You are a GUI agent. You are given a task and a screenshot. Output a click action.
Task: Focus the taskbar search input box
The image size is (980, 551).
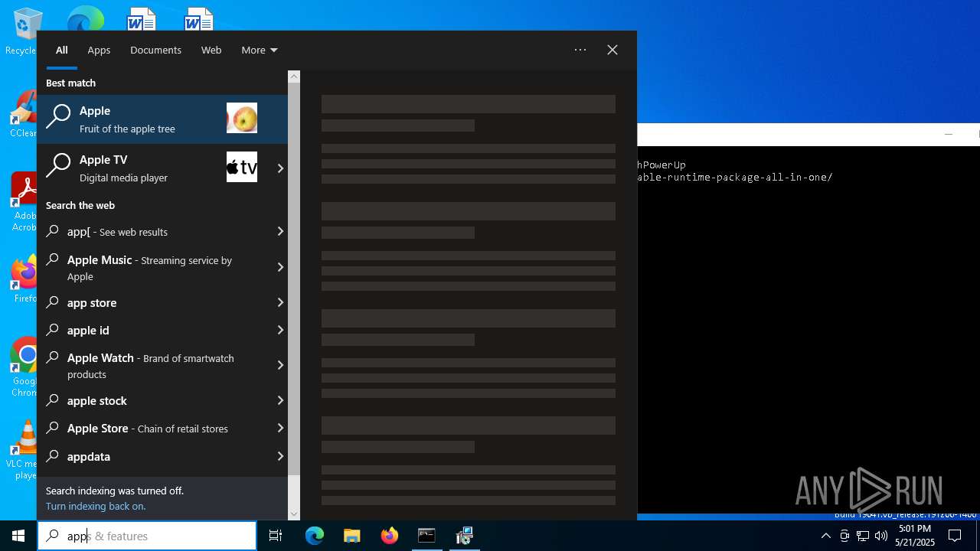[147, 536]
